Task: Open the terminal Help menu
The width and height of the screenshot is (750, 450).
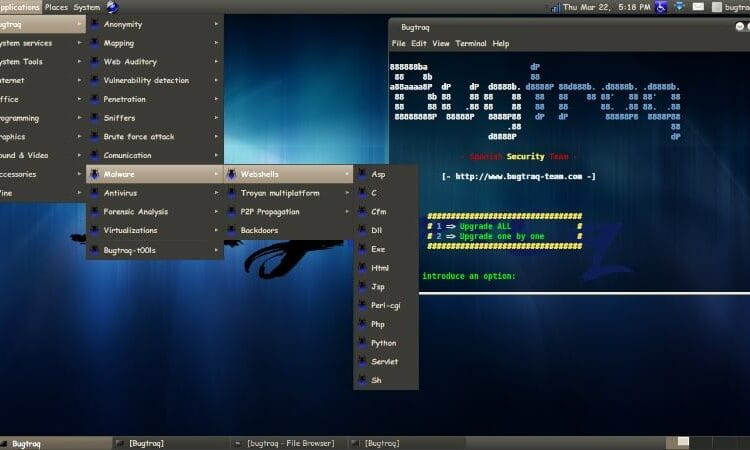Action: pos(501,44)
